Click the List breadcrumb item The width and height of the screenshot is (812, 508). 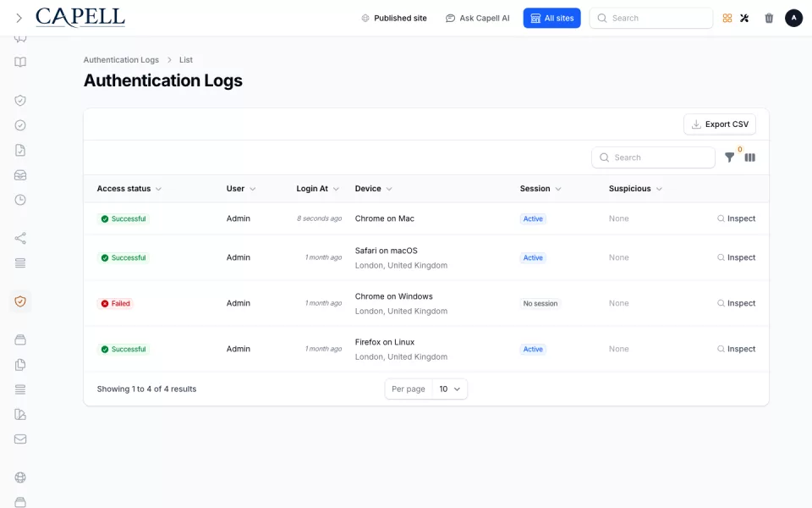186,59
